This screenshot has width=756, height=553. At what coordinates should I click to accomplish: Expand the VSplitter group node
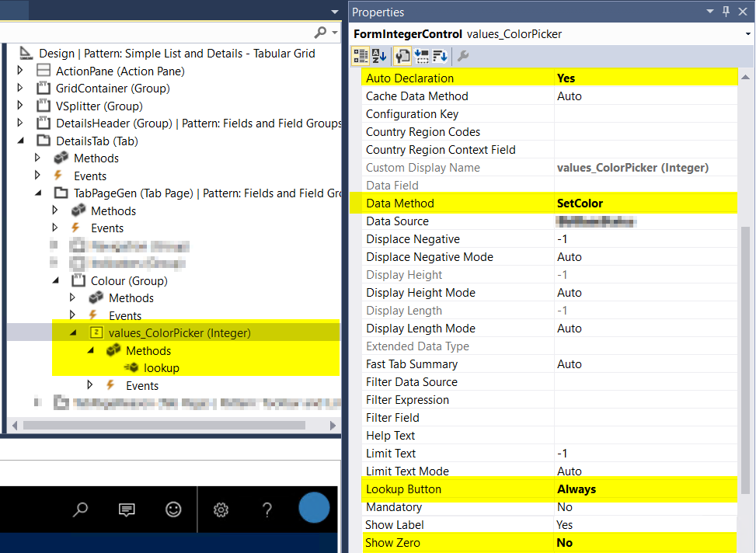(x=19, y=105)
